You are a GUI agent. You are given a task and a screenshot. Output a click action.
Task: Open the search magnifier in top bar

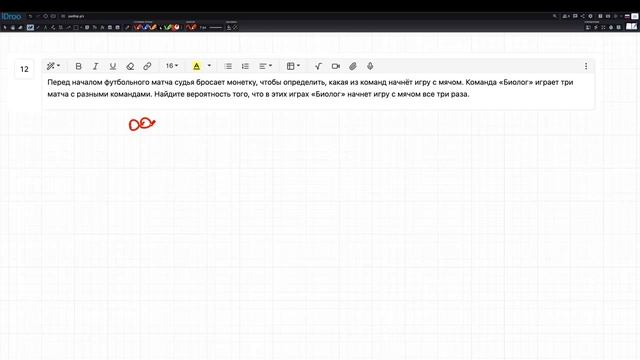(554, 16)
